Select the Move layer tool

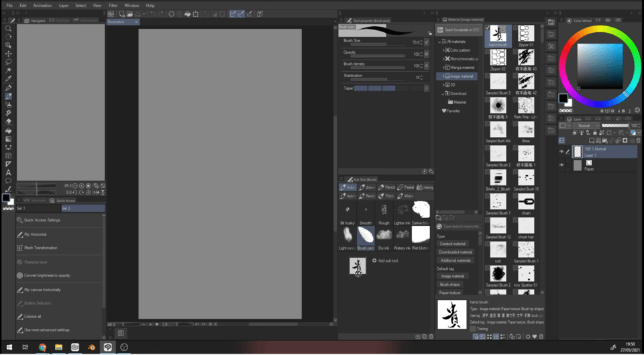pos(8,54)
